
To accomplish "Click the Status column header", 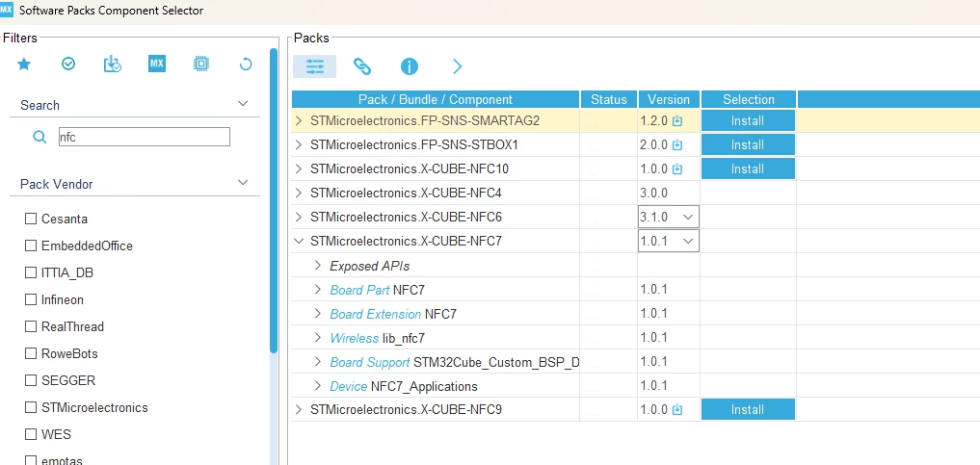I will pyautogui.click(x=609, y=99).
